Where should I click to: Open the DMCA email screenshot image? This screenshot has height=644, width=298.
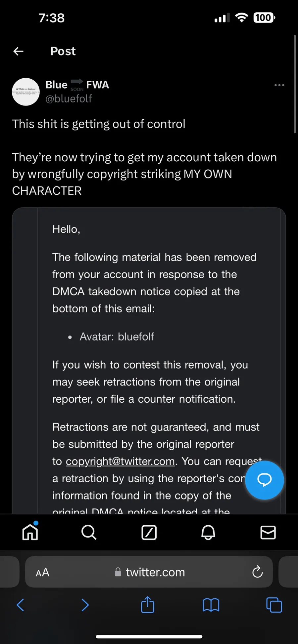[x=149, y=360]
